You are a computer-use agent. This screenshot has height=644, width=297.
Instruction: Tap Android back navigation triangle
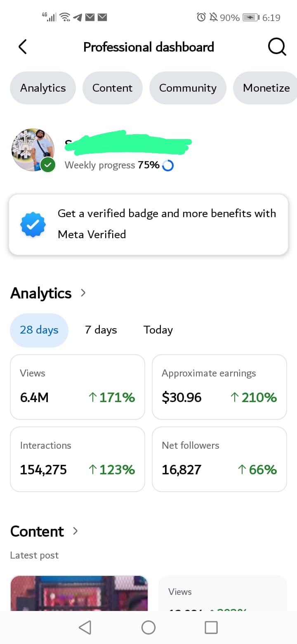(x=85, y=627)
